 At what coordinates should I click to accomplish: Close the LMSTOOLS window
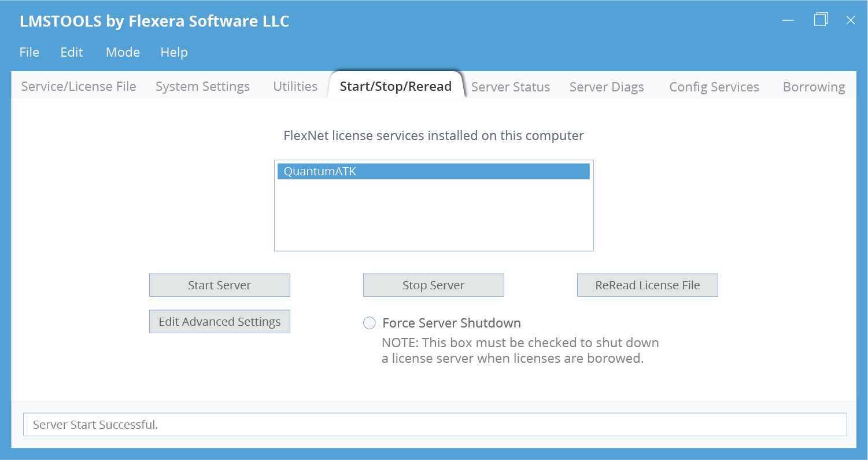(851, 20)
